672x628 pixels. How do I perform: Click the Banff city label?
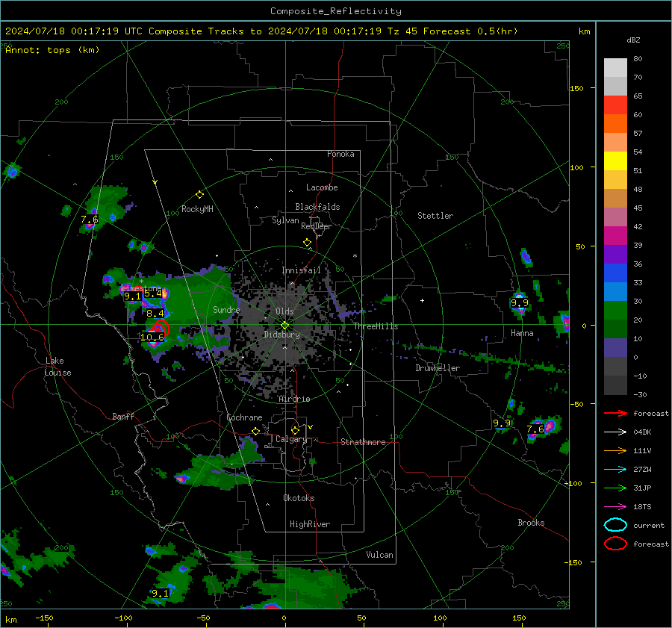(123, 416)
